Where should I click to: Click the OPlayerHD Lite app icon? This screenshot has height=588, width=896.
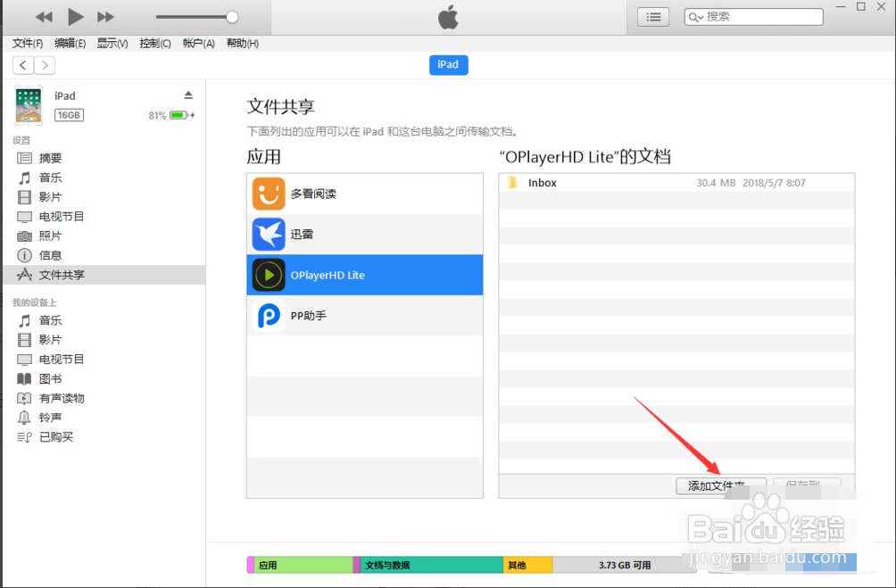[269, 275]
